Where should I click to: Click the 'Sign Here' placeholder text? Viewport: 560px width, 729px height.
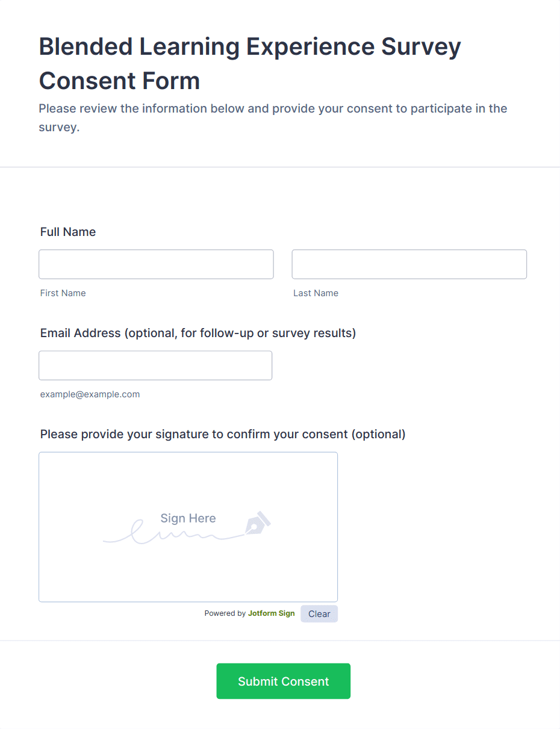[188, 518]
